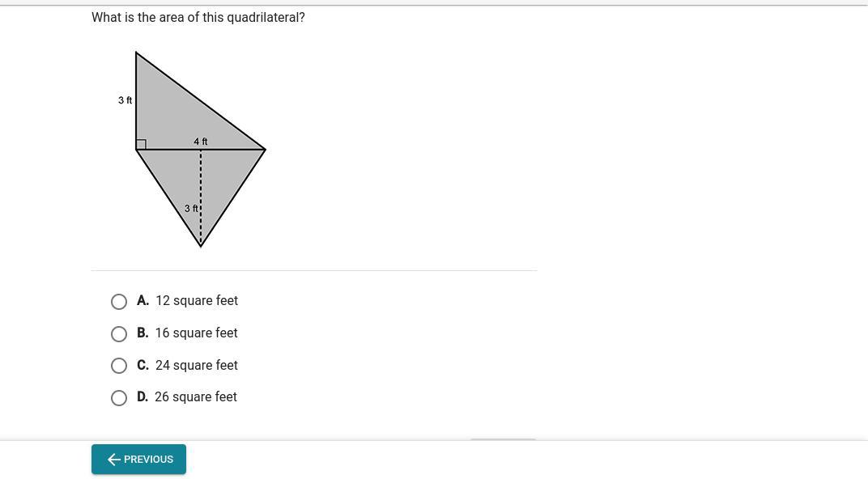Click the "16 square feet" answer text
The width and height of the screenshot is (868, 479).
click(197, 333)
